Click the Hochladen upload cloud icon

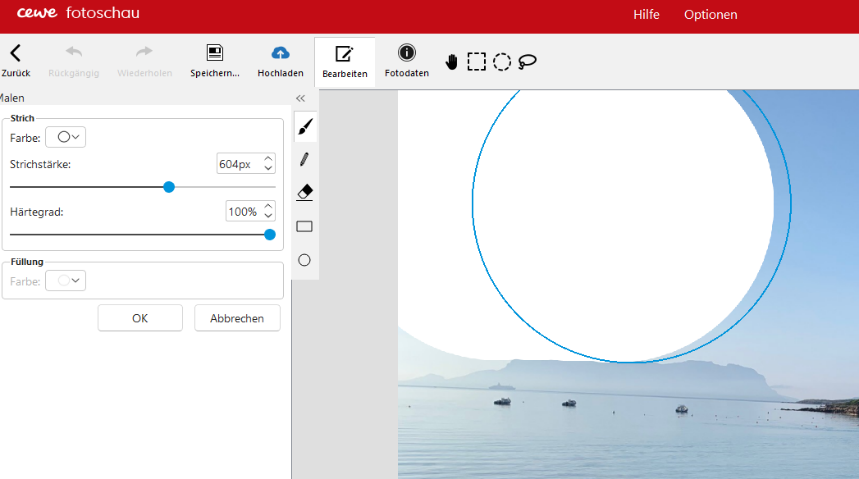tap(280, 53)
